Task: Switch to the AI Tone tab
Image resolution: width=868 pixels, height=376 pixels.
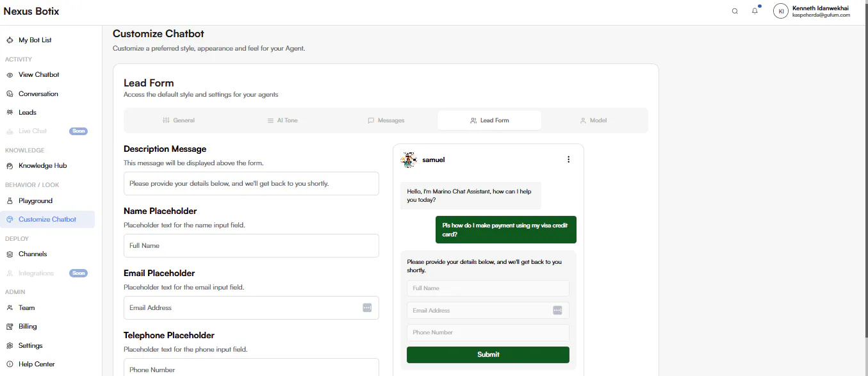Action: point(282,120)
